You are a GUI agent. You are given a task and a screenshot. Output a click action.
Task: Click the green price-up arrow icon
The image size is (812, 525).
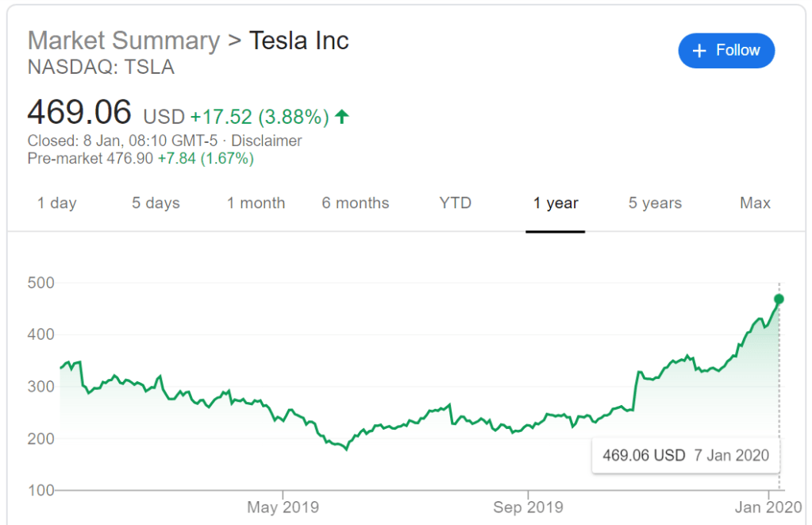point(342,117)
